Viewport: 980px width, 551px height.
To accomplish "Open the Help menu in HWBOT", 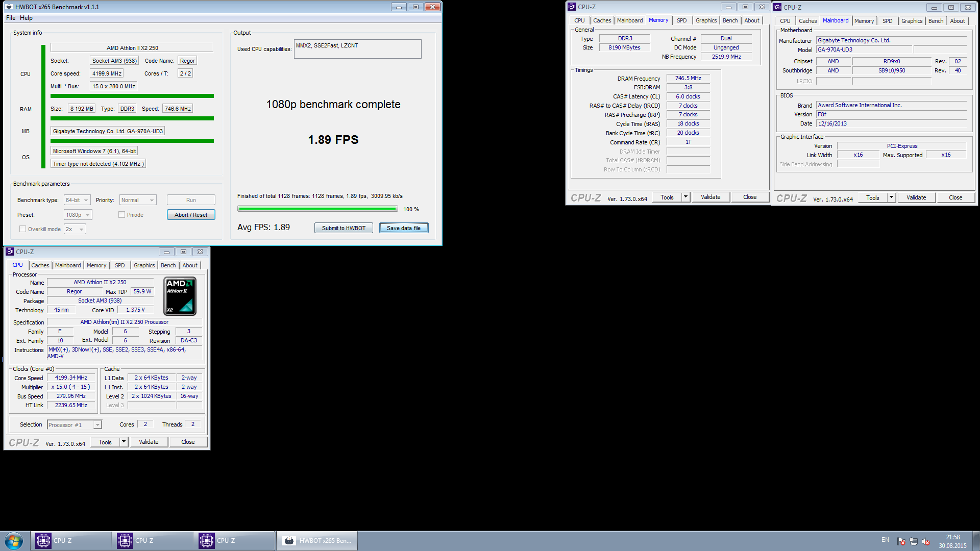I will (x=26, y=18).
